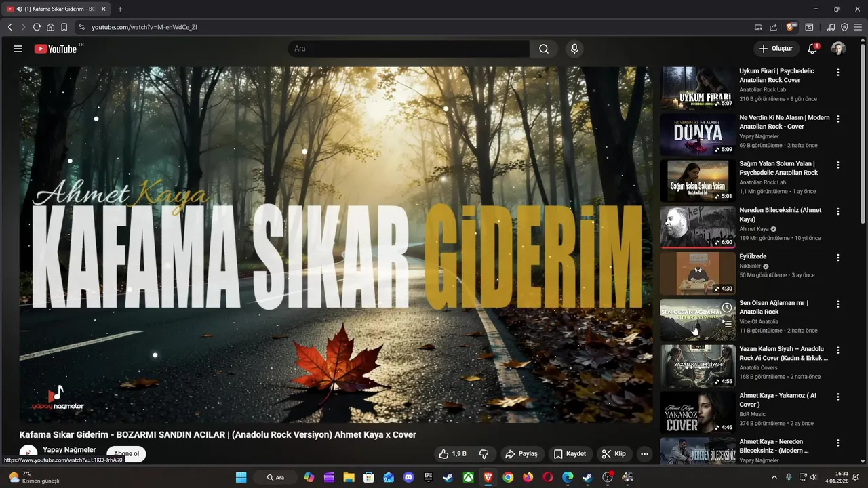Viewport: 868px width, 488px height.
Task: Open options for Sen Olsan Ağlaman mı
Action: (837, 304)
